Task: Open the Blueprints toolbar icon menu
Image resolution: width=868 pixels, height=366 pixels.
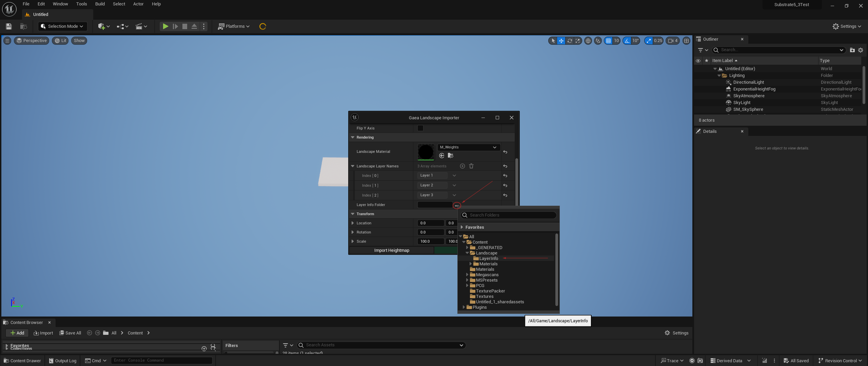Action: tap(122, 26)
